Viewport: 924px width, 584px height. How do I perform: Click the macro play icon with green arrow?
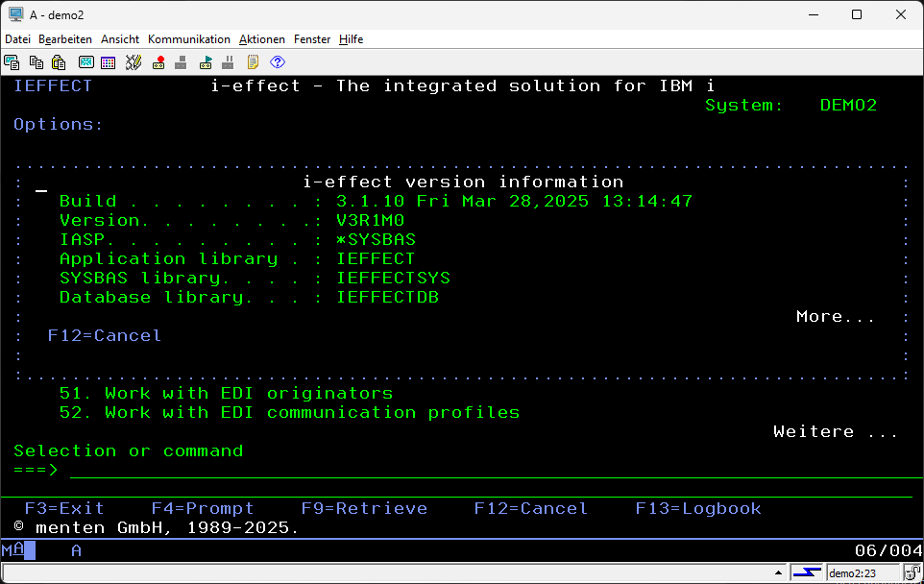[206, 62]
